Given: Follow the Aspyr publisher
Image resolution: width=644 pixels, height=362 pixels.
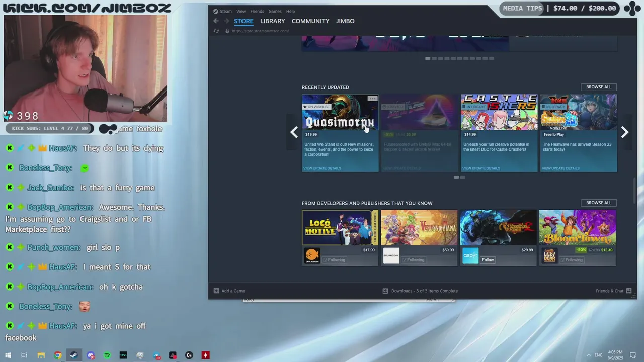Looking at the screenshot, I should click(488, 260).
